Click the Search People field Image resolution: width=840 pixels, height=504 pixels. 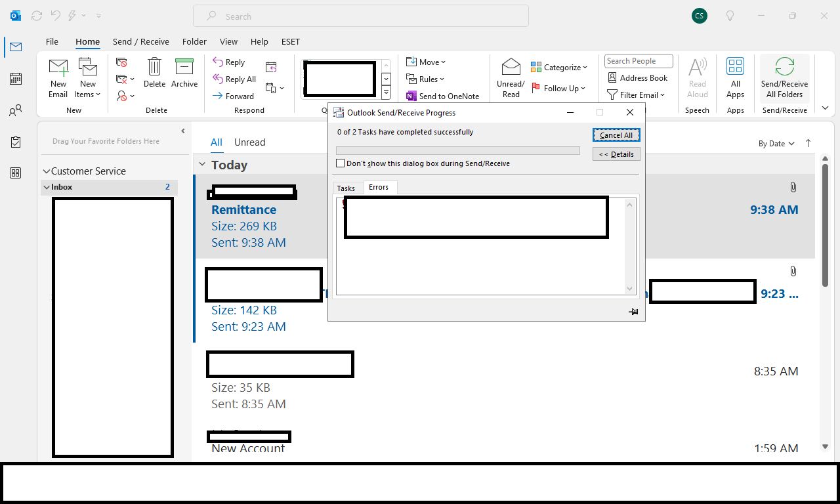click(639, 61)
